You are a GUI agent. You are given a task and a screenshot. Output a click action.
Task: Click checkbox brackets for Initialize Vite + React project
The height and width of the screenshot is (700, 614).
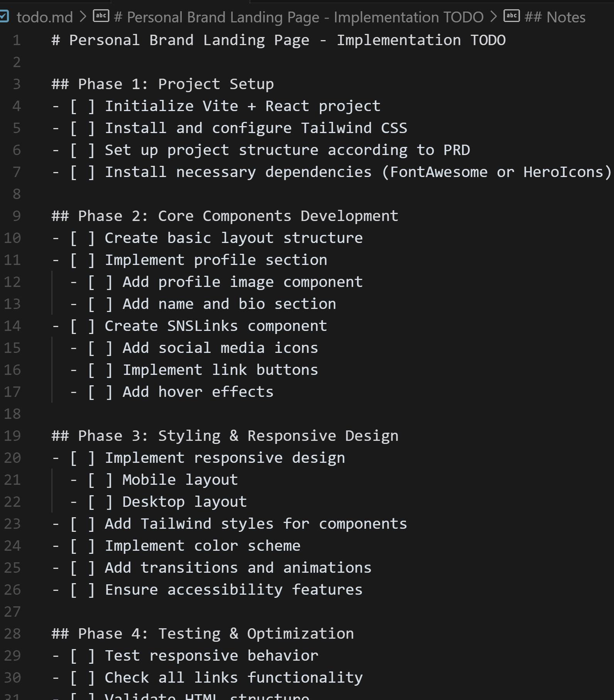[x=83, y=106]
